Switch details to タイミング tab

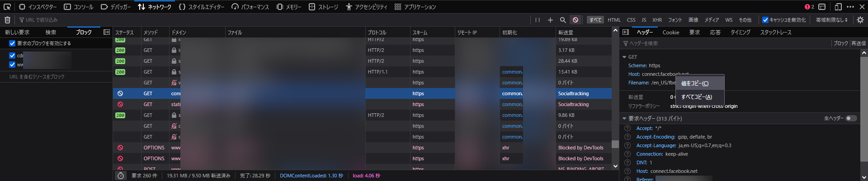[x=741, y=32]
